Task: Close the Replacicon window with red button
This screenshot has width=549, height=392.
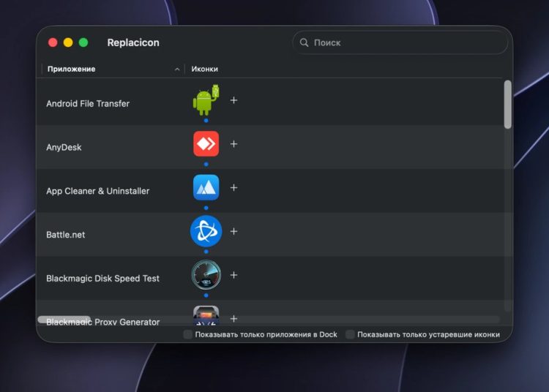Action: (x=53, y=42)
